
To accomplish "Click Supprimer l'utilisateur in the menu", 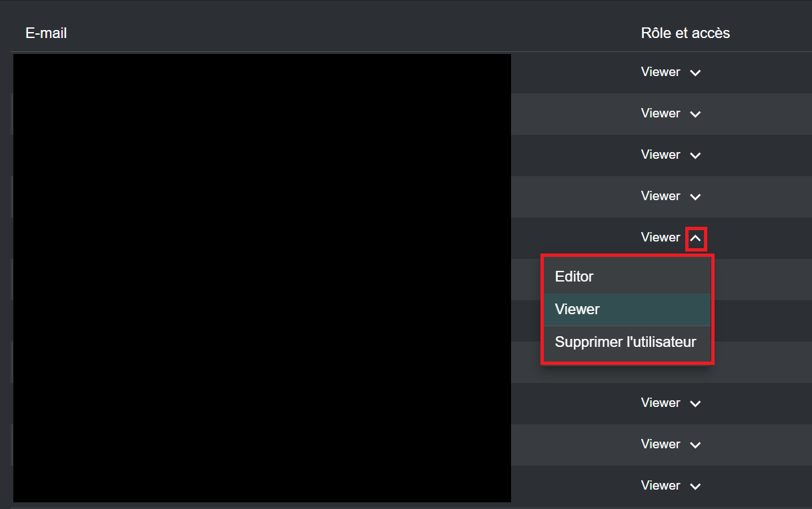I will click(x=625, y=342).
